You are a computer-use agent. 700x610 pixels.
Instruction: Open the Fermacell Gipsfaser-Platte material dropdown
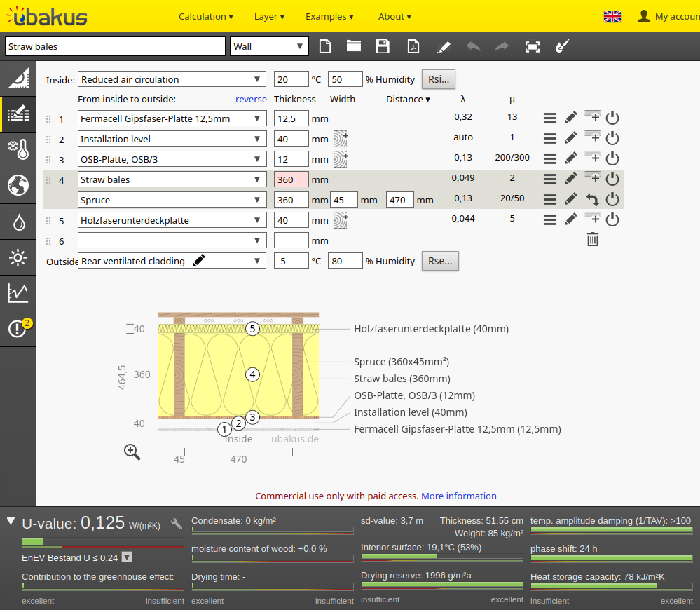point(172,118)
